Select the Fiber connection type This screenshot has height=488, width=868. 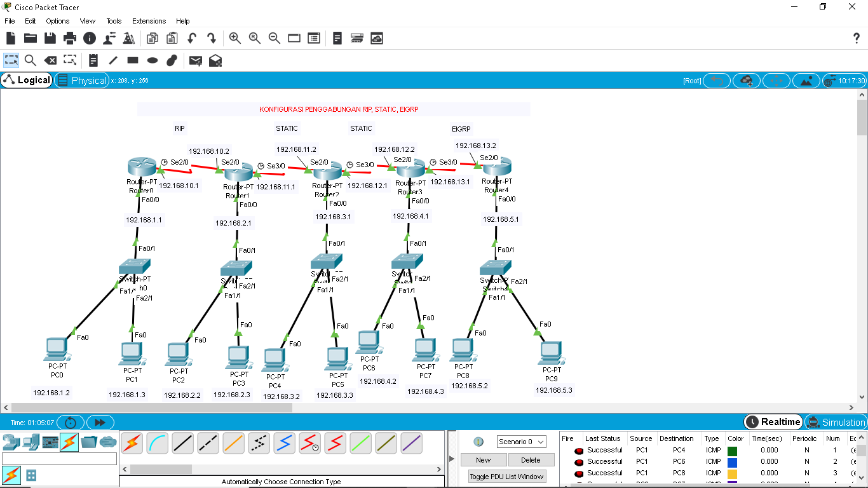point(233,443)
